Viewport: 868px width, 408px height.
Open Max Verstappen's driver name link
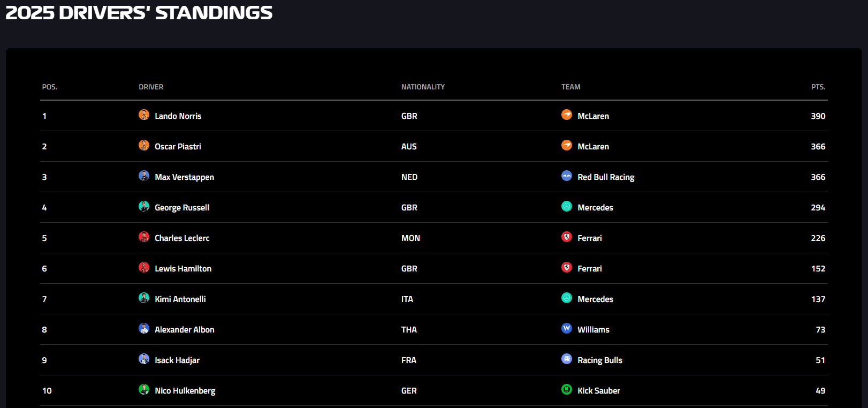(x=184, y=177)
